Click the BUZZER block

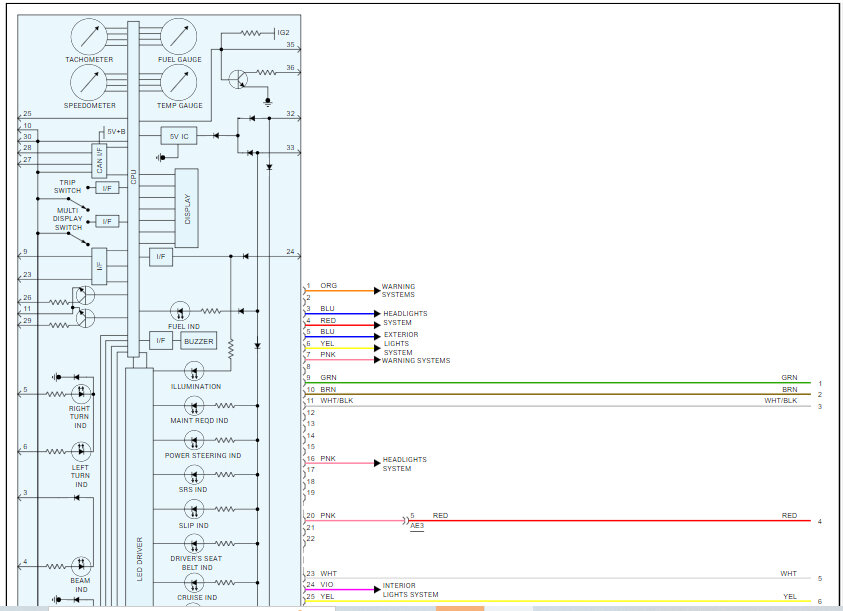tap(198, 341)
